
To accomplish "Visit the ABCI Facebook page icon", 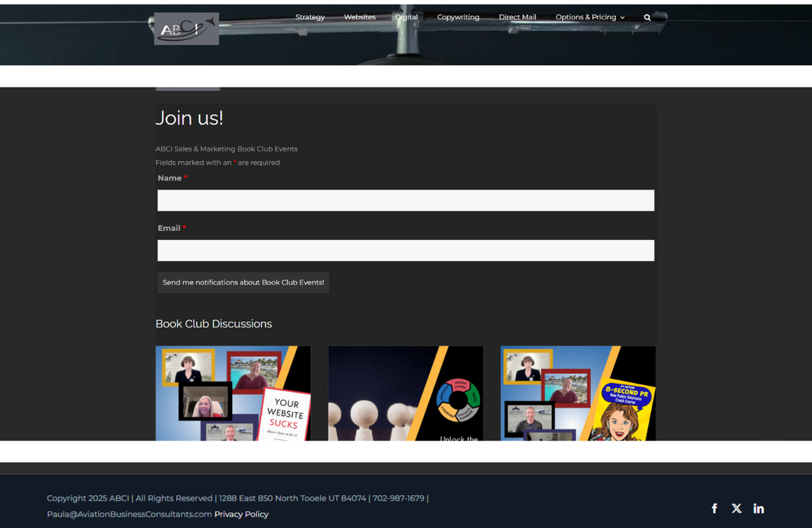I will point(715,508).
